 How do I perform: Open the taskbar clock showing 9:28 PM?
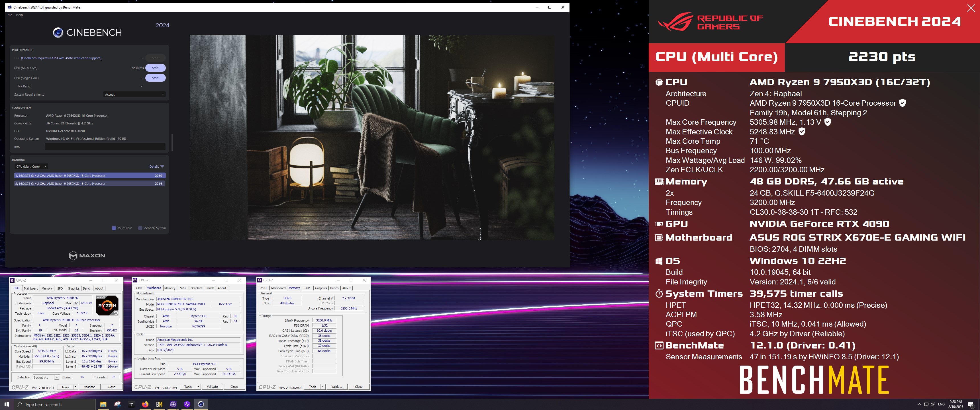955,404
